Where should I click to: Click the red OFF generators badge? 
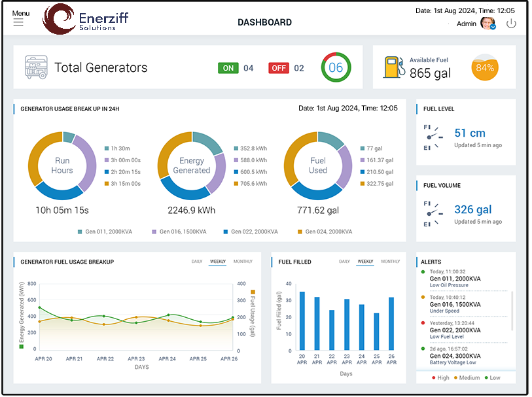[x=279, y=68]
